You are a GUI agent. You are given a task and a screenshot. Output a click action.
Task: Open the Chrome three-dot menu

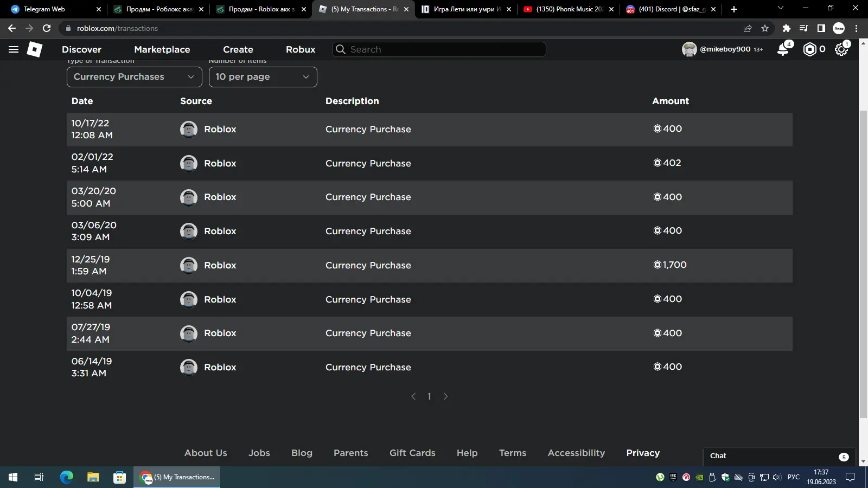tap(856, 28)
